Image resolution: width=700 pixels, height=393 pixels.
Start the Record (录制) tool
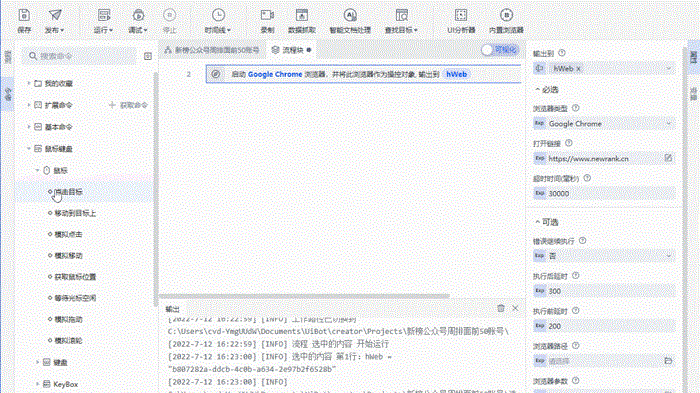tap(267, 15)
